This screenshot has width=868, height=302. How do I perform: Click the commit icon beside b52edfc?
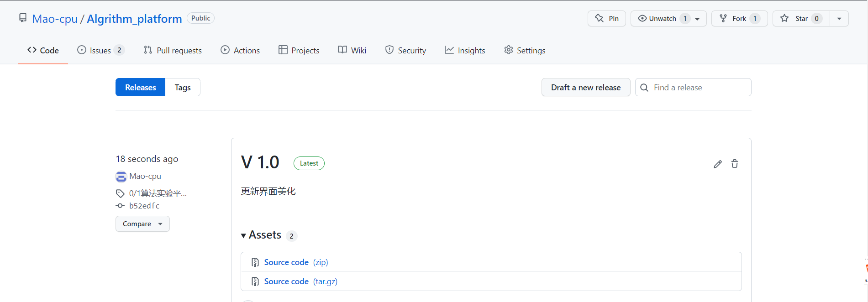pyautogui.click(x=120, y=206)
